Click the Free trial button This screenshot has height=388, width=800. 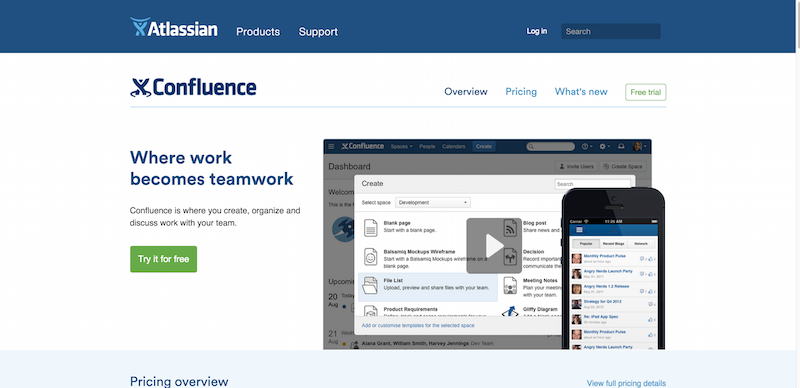click(645, 92)
